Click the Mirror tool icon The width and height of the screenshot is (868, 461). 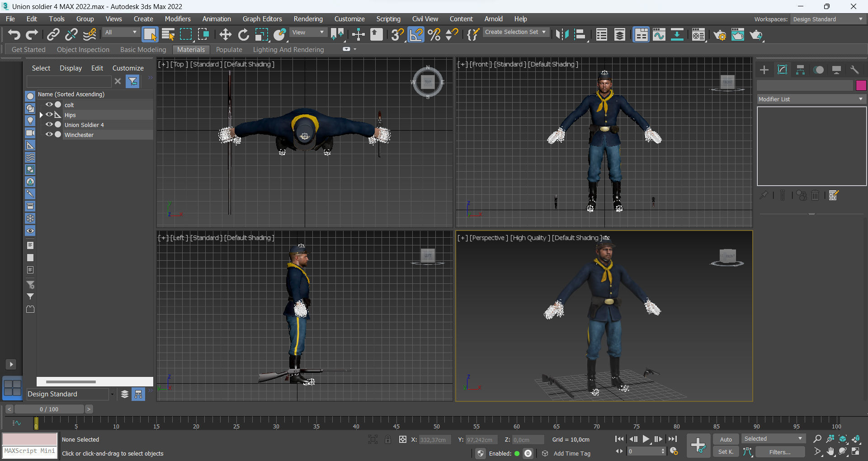pyautogui.click(x=562, y=34)
